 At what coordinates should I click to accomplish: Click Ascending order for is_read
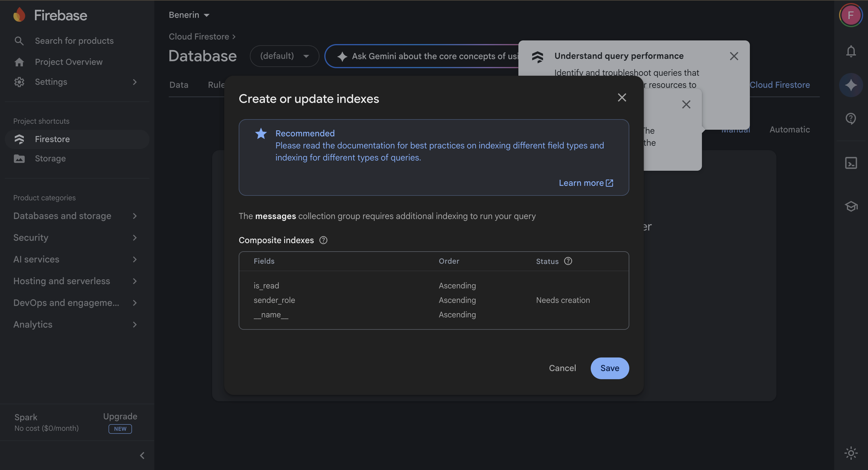[x=457, y=286]
